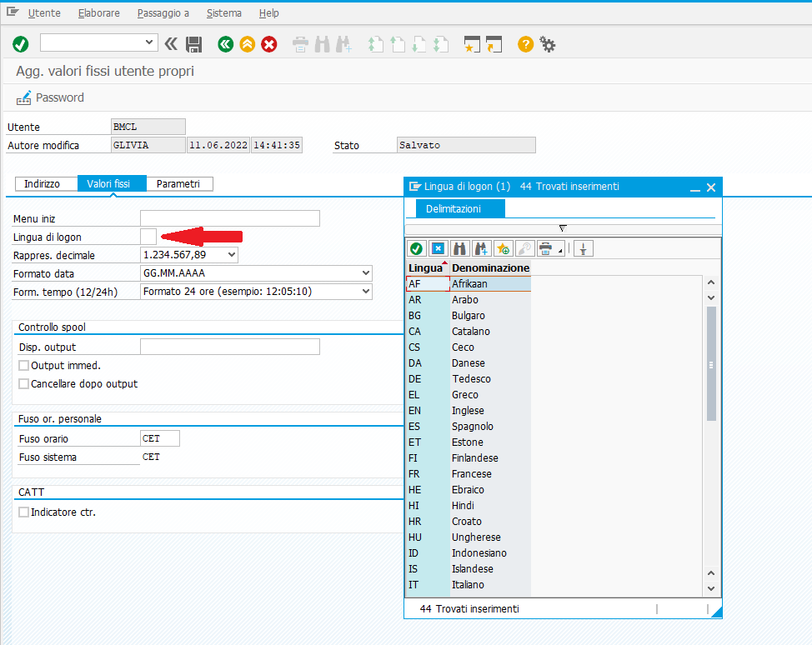Open the Utente menu
The height and width of the screenshot is (645, 812).
click(44, 13)
